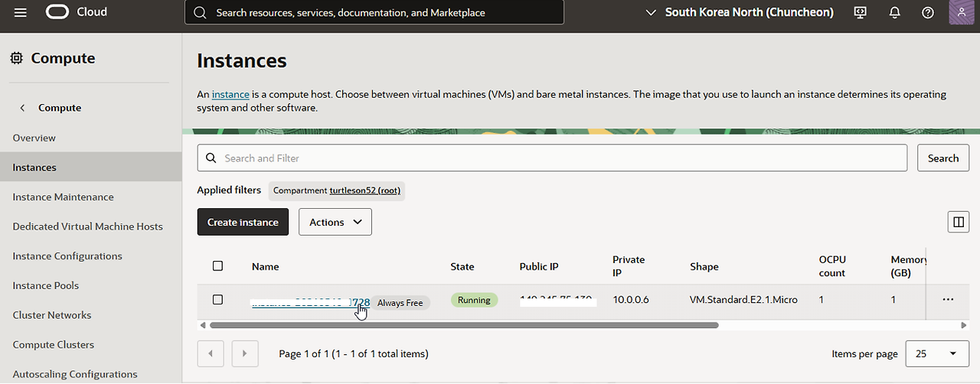Click the table scrollbar right arrow

pyautogui.click(x=963, y=325)
